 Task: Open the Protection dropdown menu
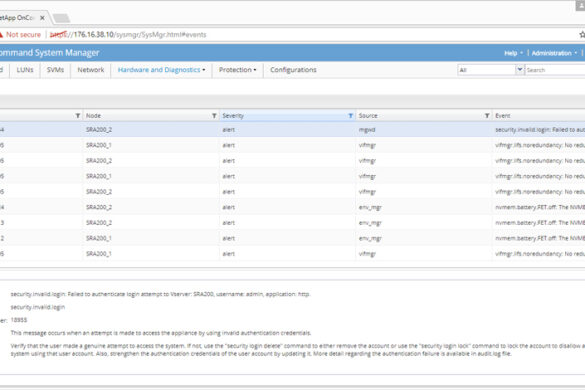click(x=237, y=70)
